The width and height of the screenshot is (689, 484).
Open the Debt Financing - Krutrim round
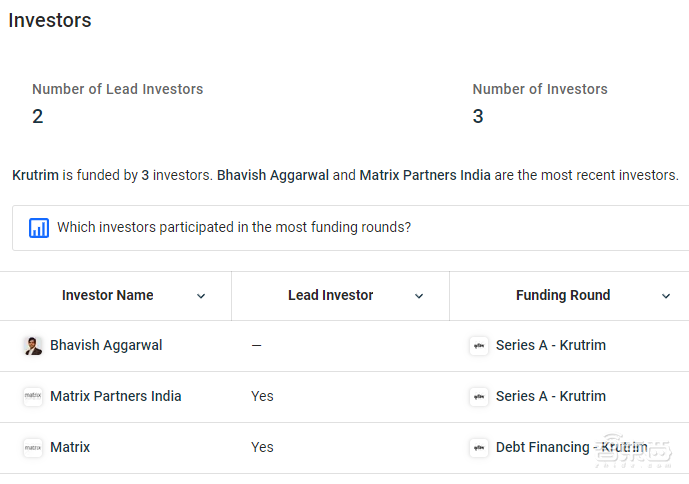(x=571, y=448)
